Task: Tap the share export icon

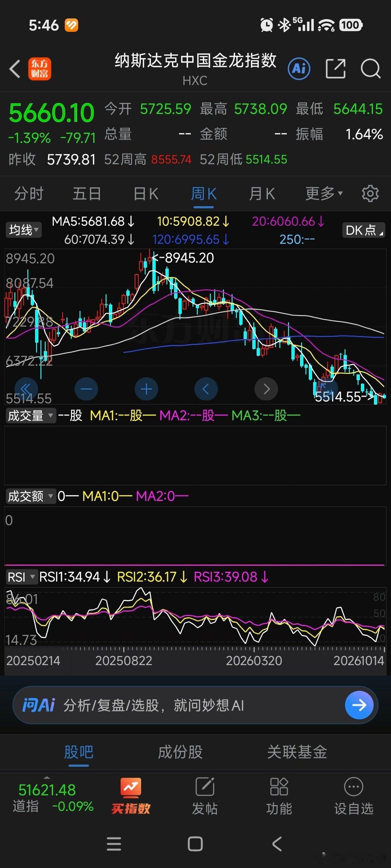Action: point(336,68)
